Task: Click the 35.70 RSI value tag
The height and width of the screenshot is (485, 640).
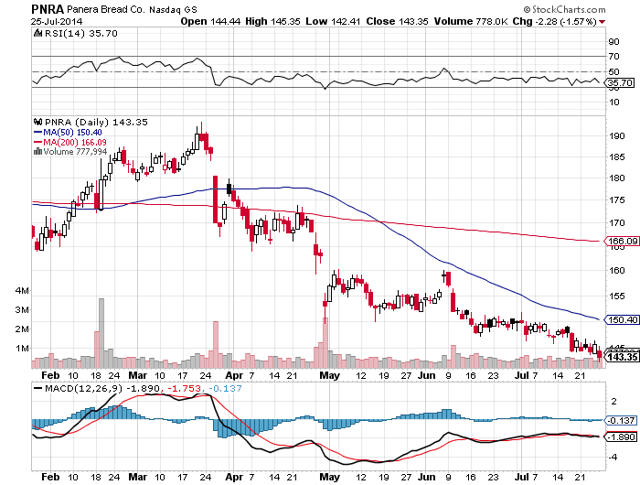Action: [x=621, y=83]
